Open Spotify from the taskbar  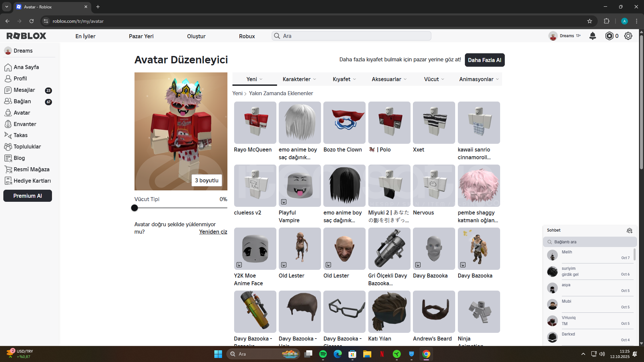click(323, 354)
